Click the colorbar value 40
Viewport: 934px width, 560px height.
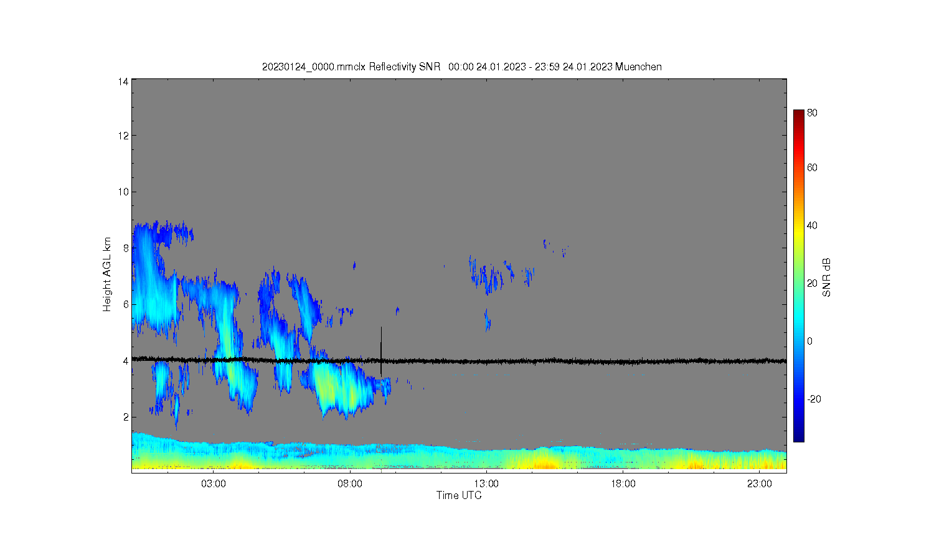[812, 225]
